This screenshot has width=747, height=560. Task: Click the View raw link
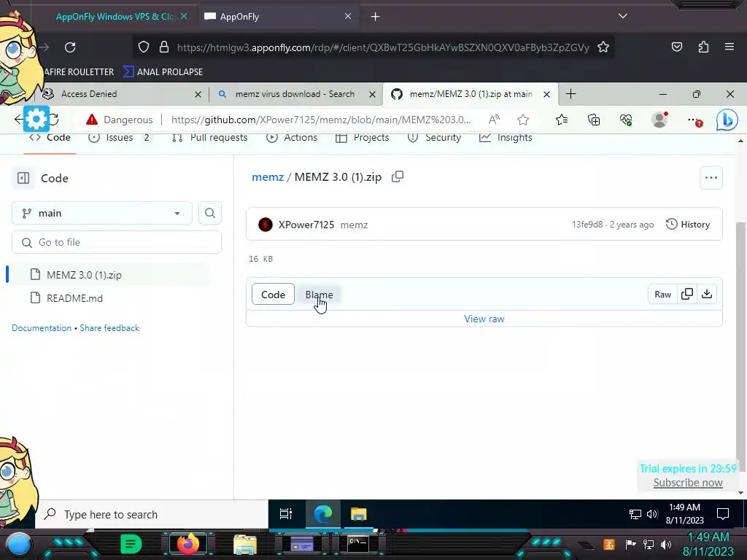[x=484, y=319]
